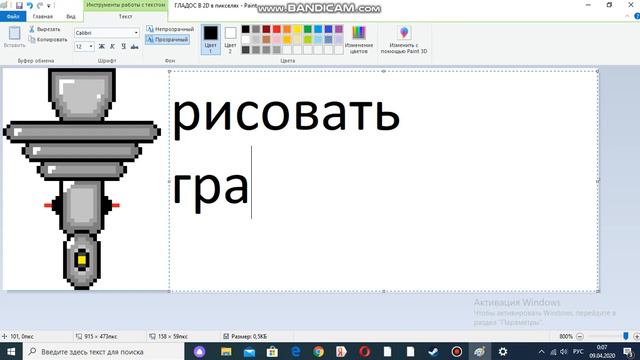Click the network tray icon
Viewport: 640px width, 360px height.
[553, 351]
